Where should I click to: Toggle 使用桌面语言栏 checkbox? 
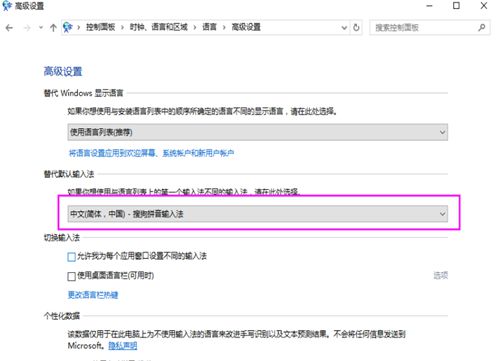coord(71,276)
